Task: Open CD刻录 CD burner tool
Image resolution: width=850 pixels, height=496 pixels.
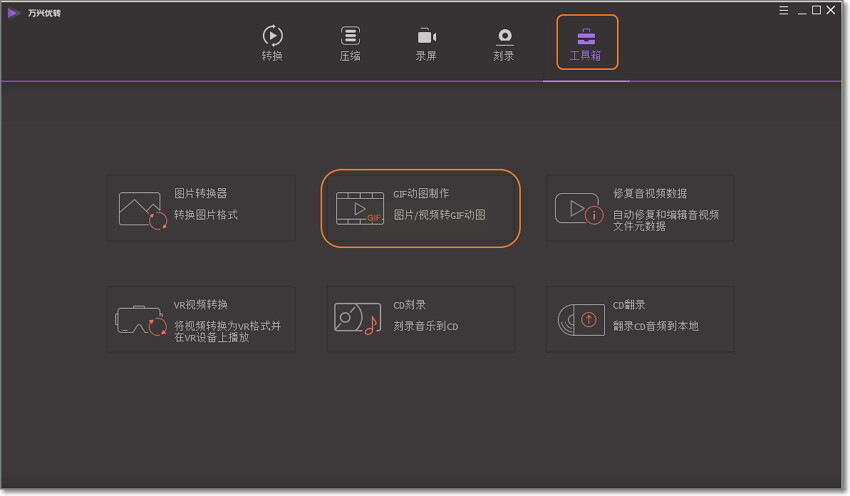Action: click(420, 319)
